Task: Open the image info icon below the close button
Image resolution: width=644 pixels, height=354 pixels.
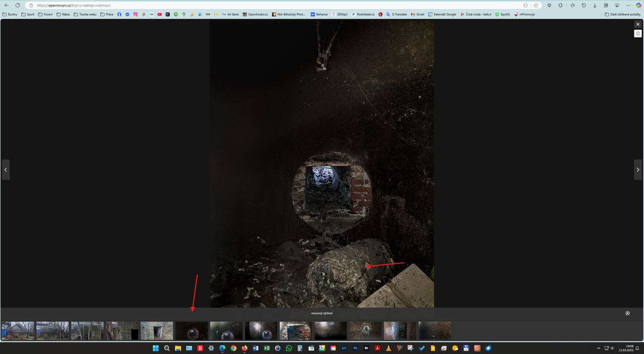Action: click(x=638, y=34)
